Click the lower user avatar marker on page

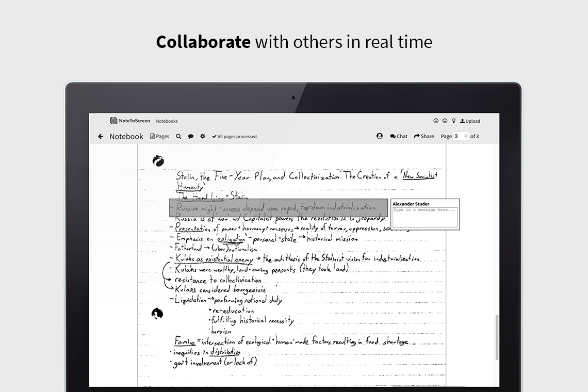(x=157, y=314)
